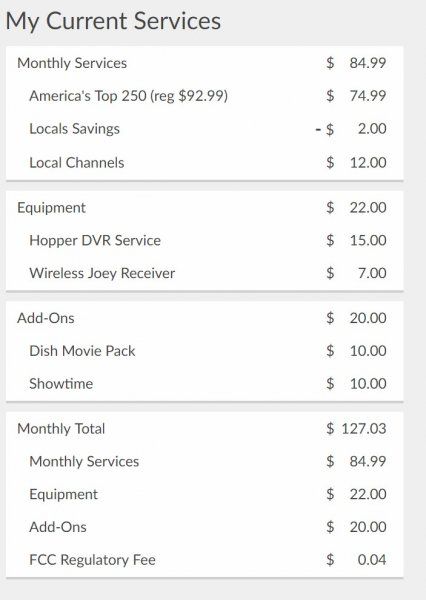Open the Monthly Services section header

[204, 63]
